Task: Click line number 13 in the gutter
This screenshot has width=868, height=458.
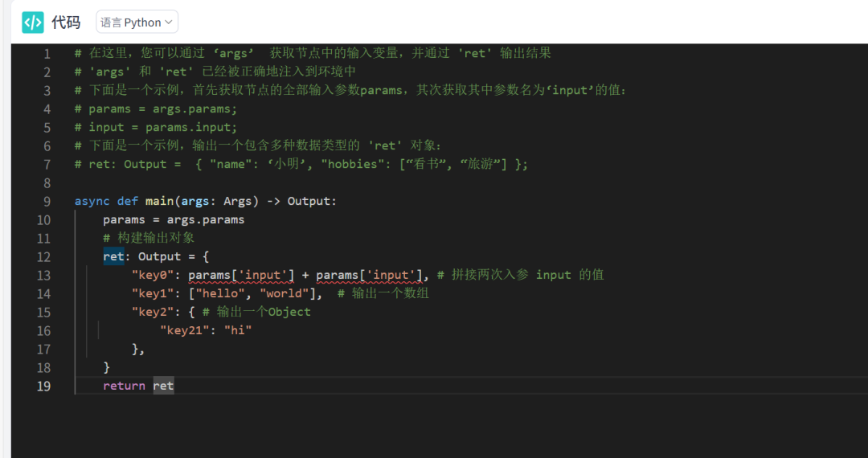Action: coord(43,276)
